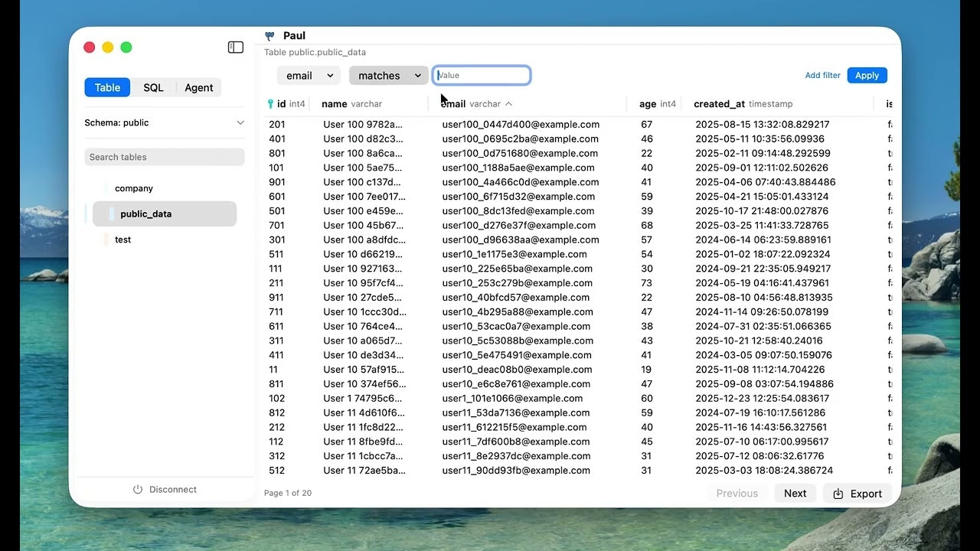Screen dimensions: 980x551
Task: Switch to the Table tab
Action: 107,88
